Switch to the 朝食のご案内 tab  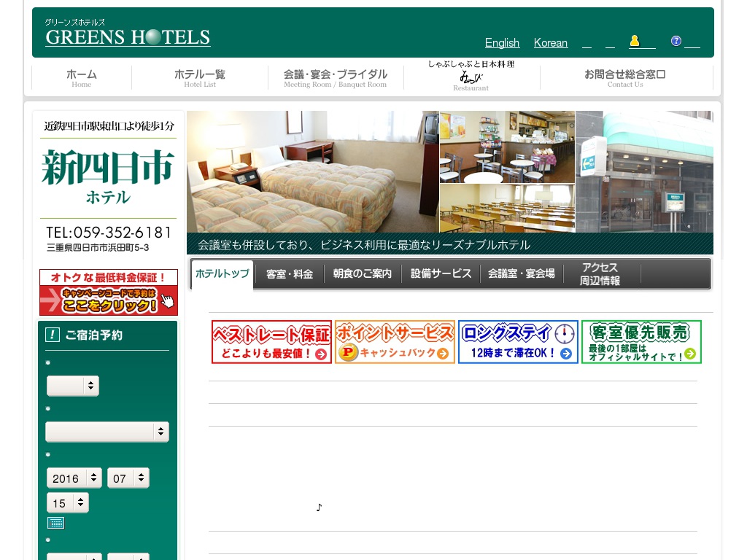pyautogui.click(x=362, y=274)
